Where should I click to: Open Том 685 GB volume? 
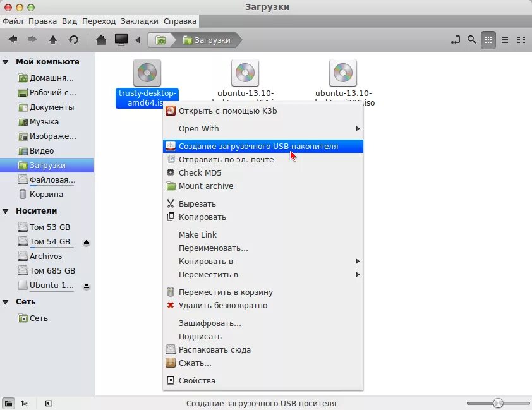(47, 270)
